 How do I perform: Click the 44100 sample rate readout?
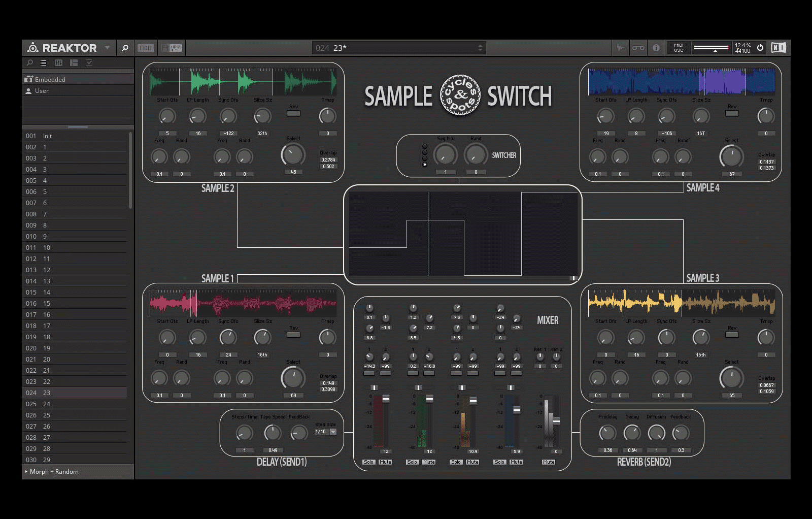[x=742, y=51]
